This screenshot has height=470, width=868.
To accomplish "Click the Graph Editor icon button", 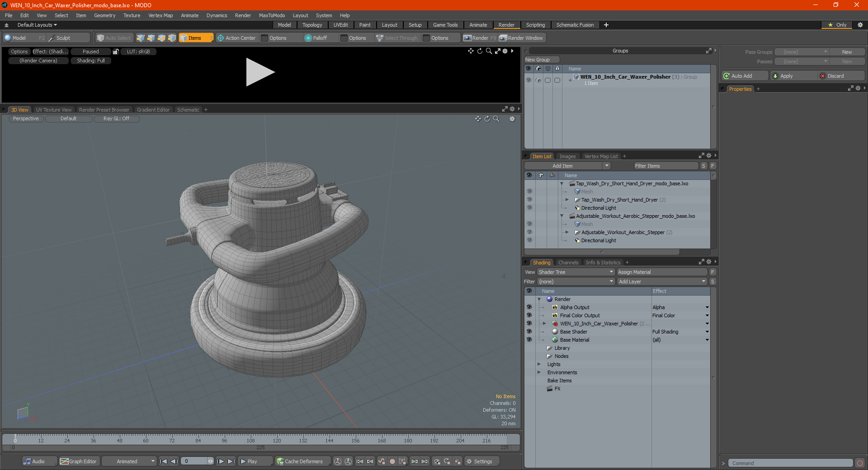I will [x=79, y=461].
